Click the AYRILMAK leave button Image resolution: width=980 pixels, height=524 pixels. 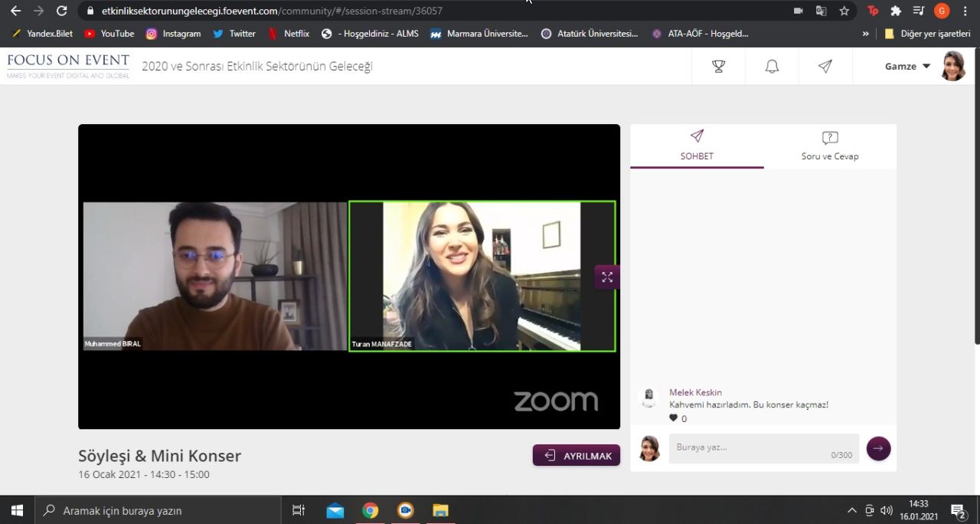577,456
